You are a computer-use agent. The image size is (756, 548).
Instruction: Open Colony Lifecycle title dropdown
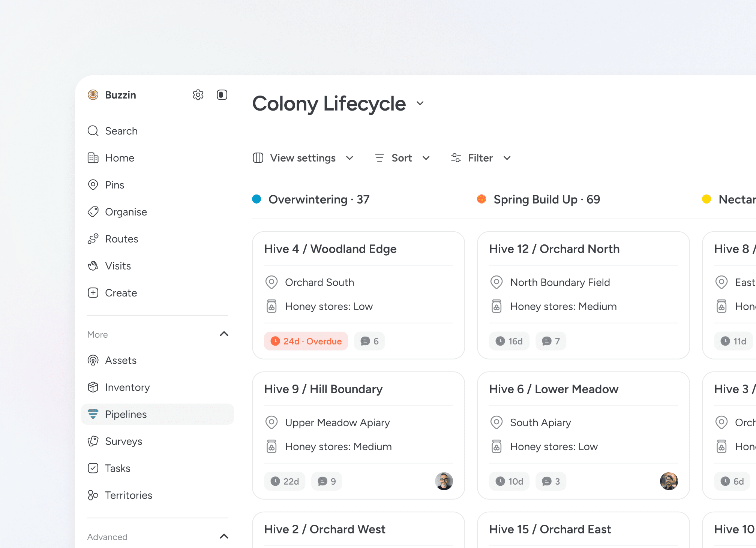tap(420, 103)
